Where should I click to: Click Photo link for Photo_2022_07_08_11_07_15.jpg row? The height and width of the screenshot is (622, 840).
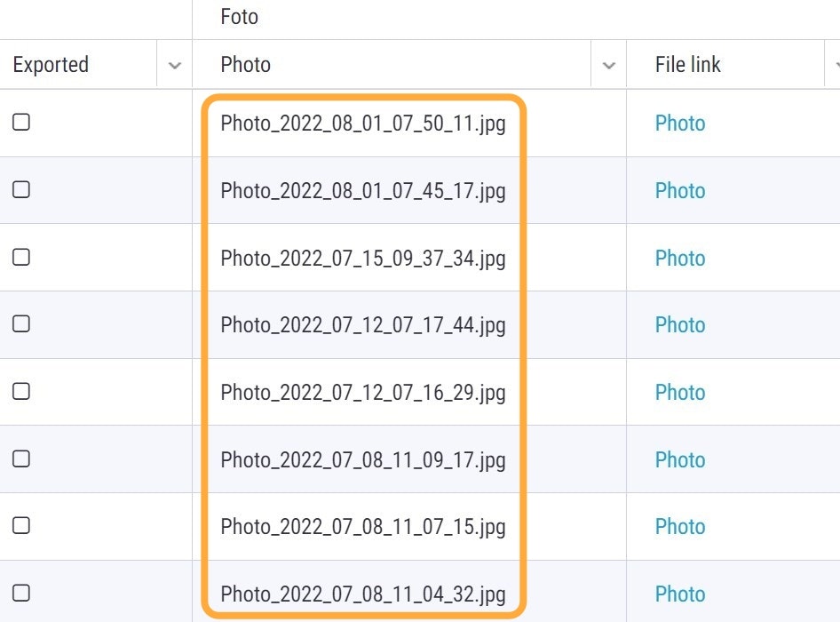[680, 527]
